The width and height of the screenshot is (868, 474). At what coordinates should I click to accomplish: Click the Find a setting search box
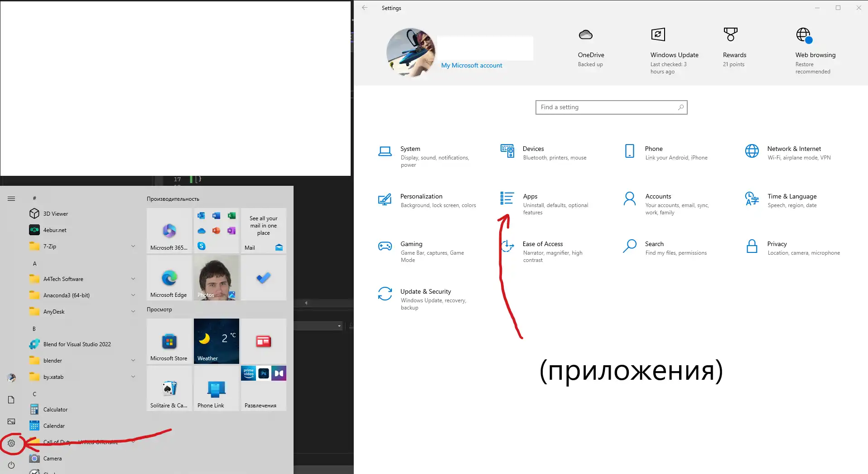(611, 107)
